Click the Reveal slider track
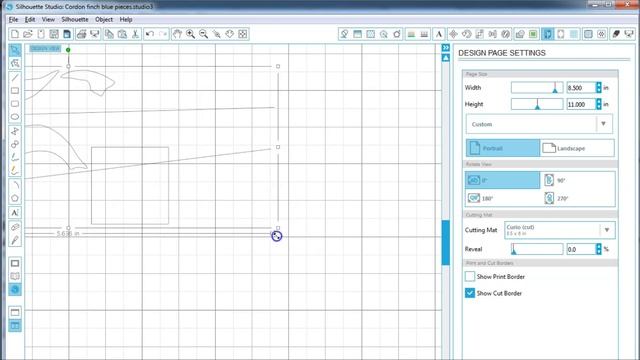This screenshot has width=640, height=360. click(537, 249)
